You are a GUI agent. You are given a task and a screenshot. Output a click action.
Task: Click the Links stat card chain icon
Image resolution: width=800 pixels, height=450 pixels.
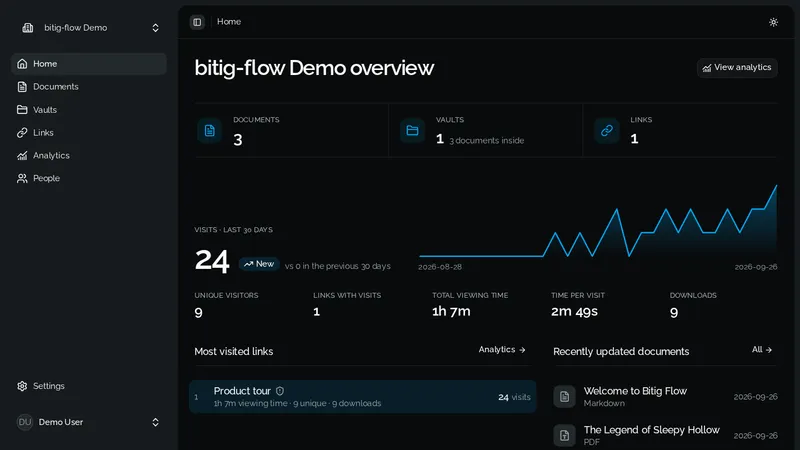click(607, 131)
